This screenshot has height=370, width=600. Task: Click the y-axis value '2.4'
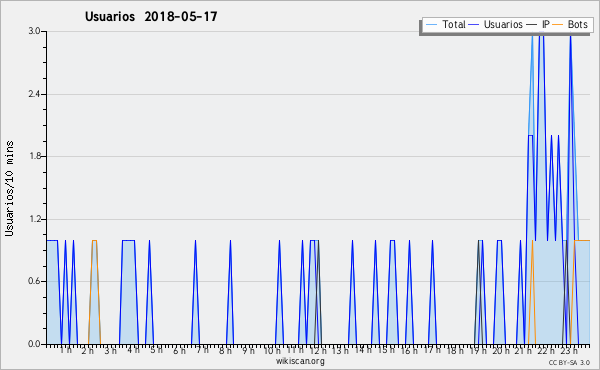(x=34, y=94)
